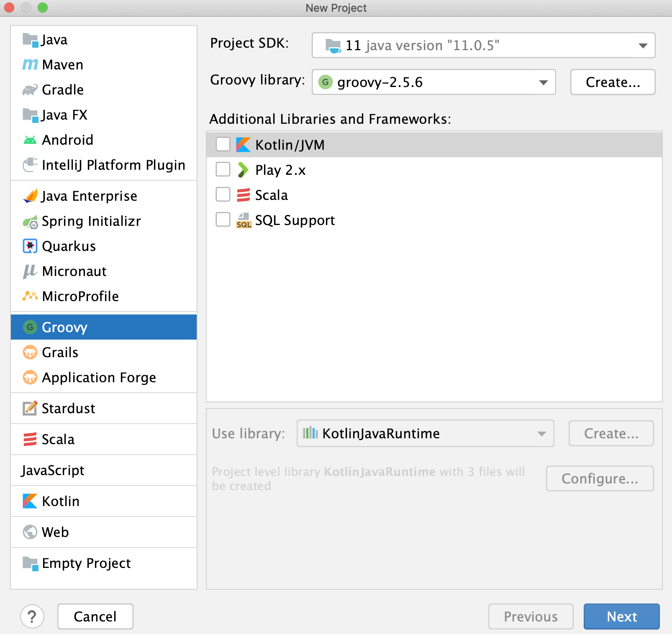Click the Kotlin project type icon
The height and width of the screenshot is (634, 672).
point(29,501)
